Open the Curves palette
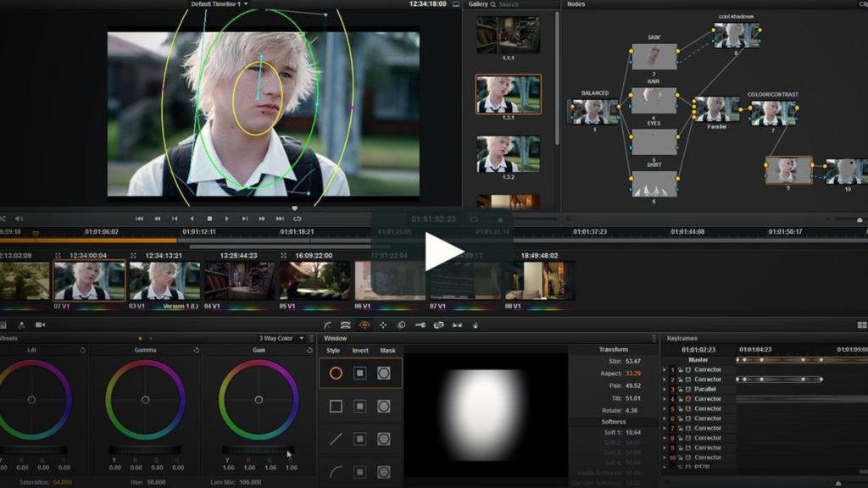 326,325
